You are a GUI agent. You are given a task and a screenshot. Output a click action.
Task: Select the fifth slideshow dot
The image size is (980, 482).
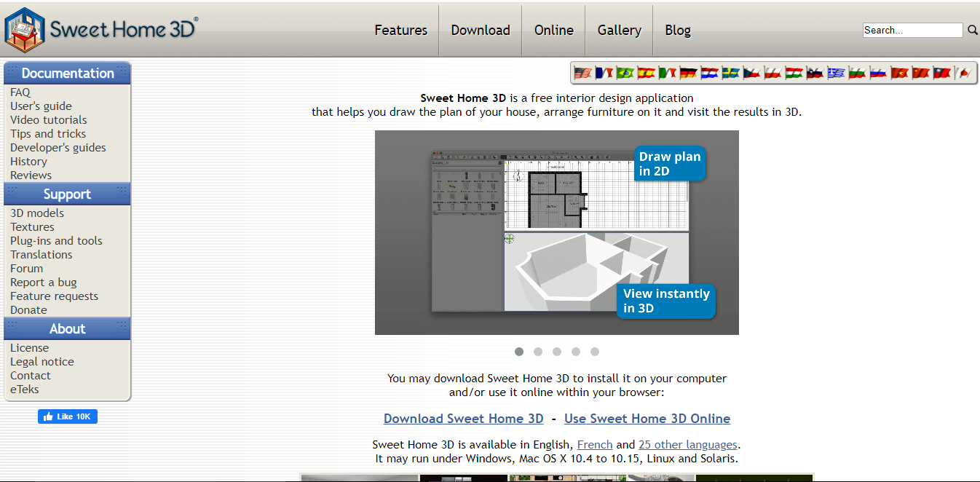click(x=595, y=352)
